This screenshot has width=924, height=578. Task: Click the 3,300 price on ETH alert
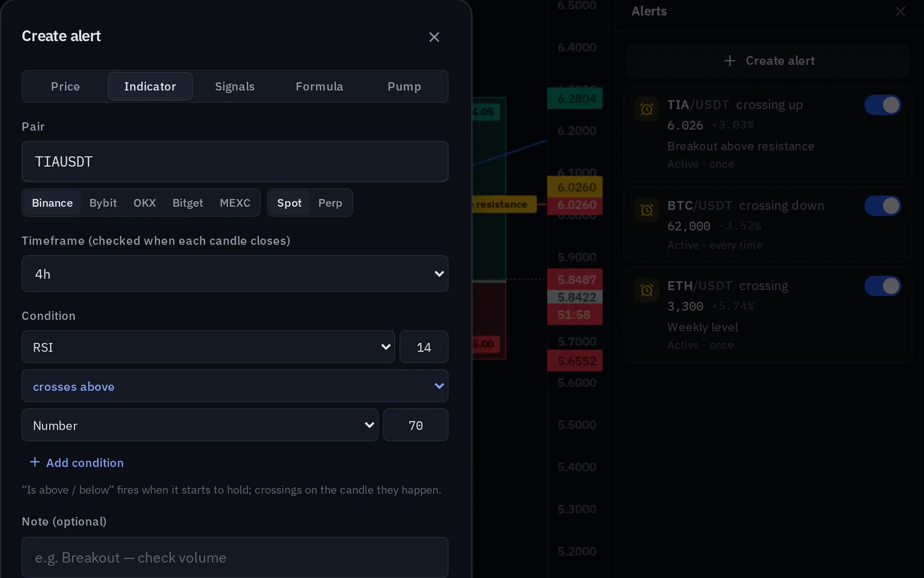click(x=685, y=306)
